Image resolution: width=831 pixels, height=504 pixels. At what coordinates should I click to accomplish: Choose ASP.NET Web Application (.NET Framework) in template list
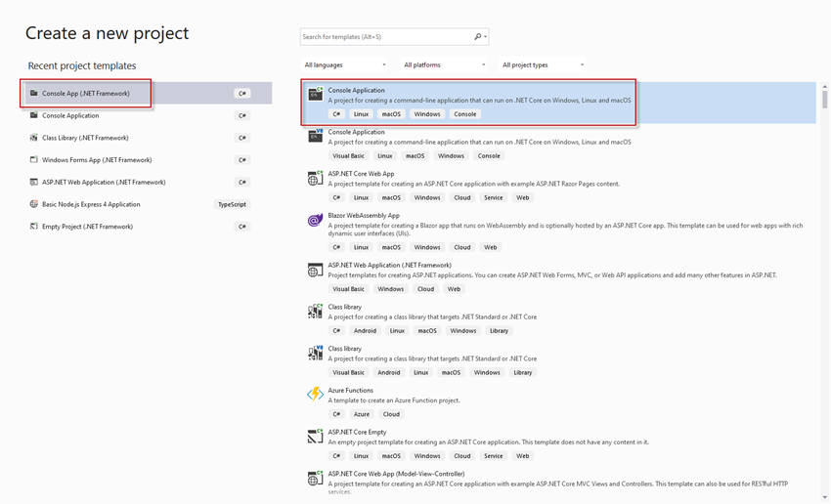tap(389, 266)
